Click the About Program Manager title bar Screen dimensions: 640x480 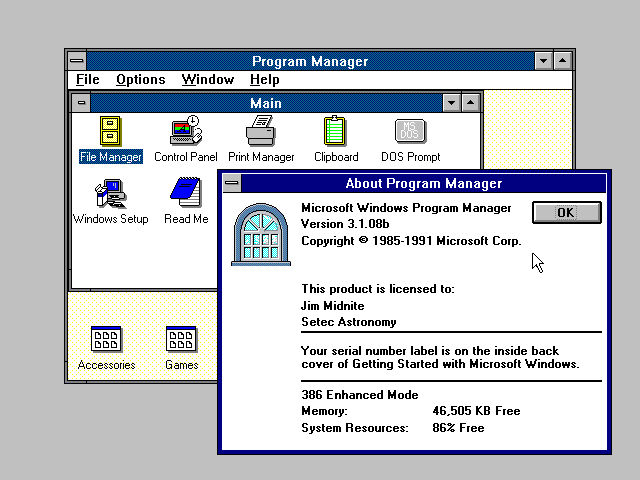423,183
